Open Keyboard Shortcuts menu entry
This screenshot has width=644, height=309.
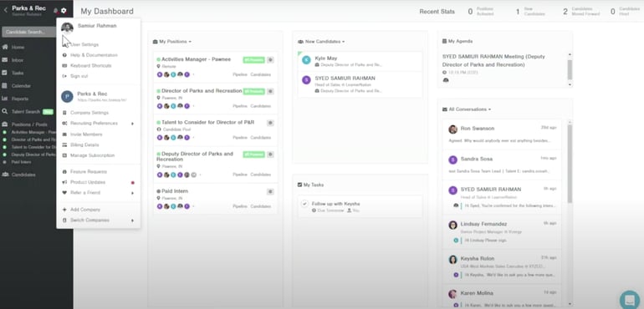coord(91,66)
